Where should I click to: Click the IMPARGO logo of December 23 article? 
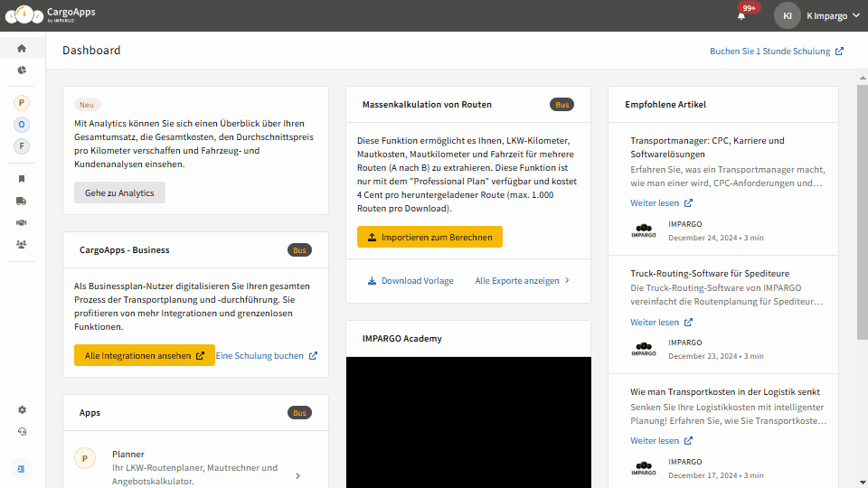point(643,349)
